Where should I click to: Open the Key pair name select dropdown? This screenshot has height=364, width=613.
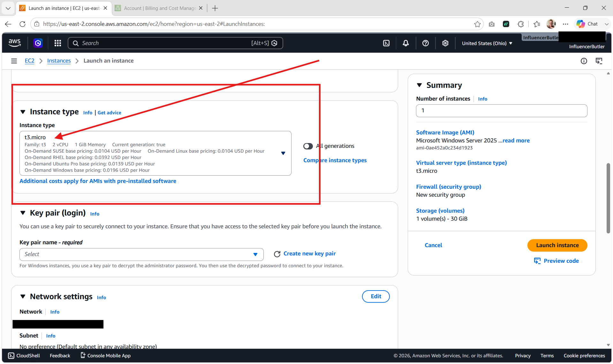click(141, 254)
